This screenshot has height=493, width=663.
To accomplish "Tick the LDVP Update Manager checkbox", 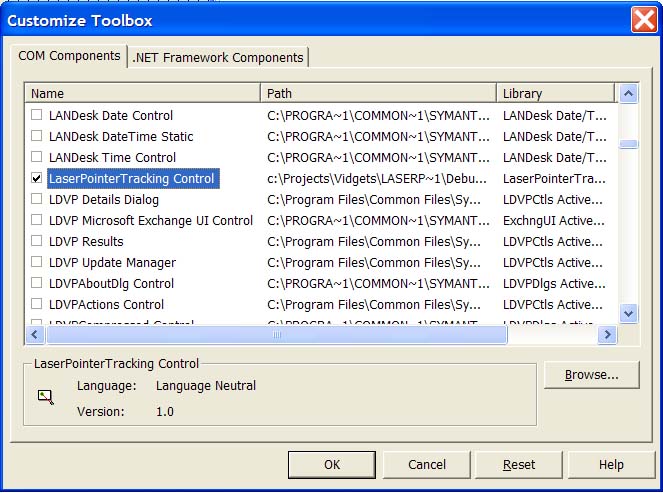I will (x=37, y=262).
